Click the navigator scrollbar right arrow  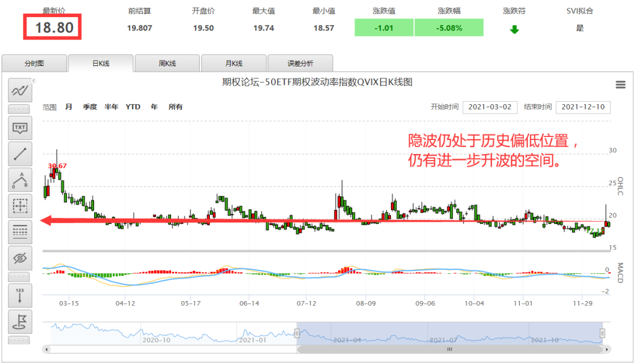(x=606, y=349)
